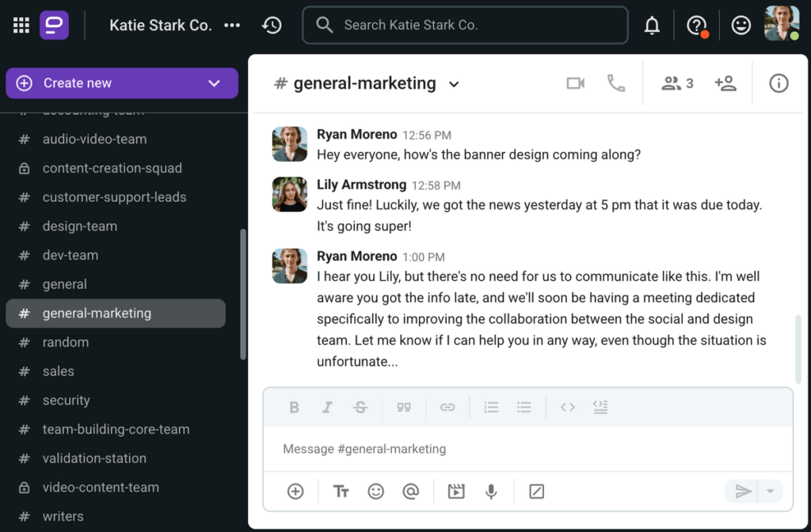Record a voice message
The width and height of the screenshot is (811, 532).
491,491
